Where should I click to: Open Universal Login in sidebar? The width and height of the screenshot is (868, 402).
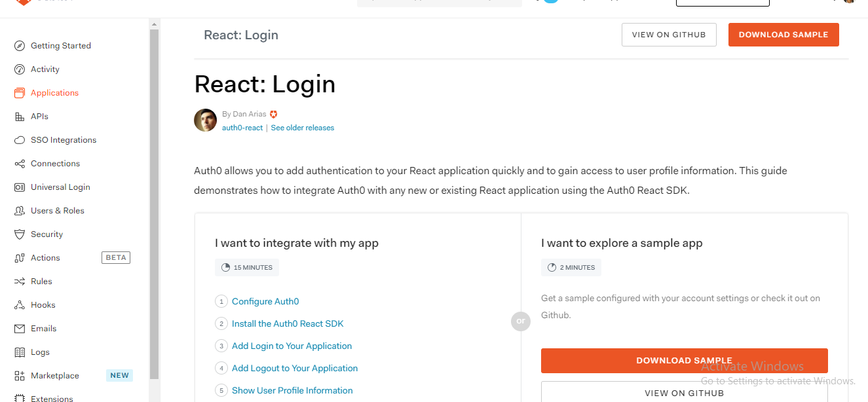[x=60, y=187]
